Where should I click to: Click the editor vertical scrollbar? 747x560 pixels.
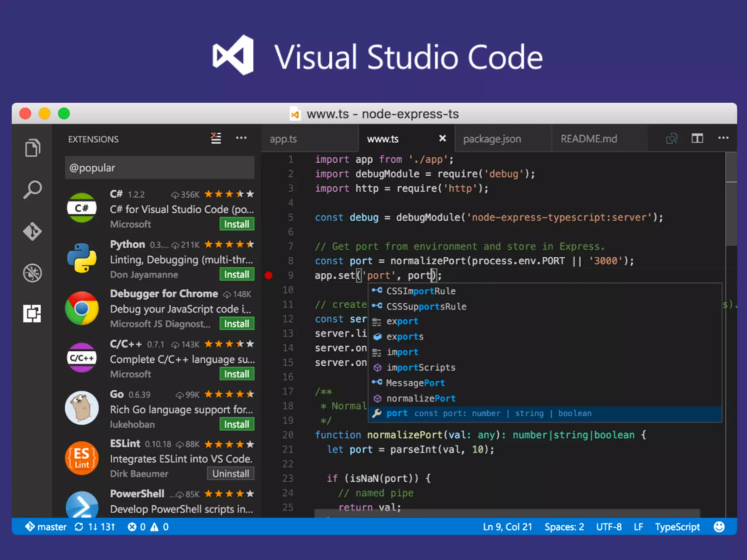tap(731, 214)
